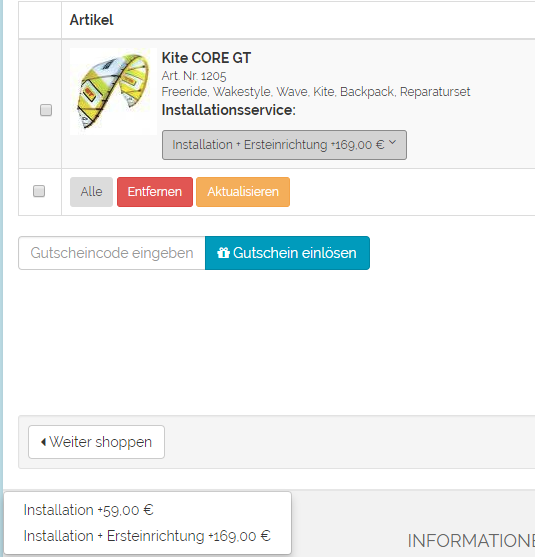Click the Artikel column header

tap(92, 20)
